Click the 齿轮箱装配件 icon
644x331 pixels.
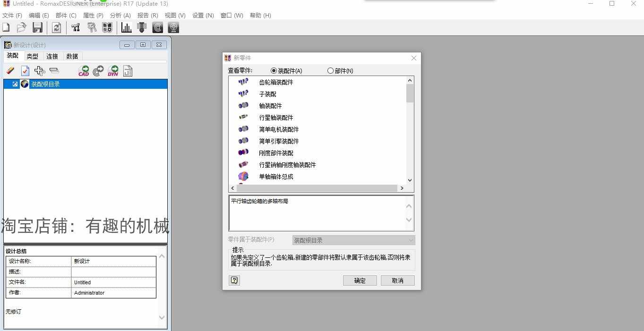243,82
